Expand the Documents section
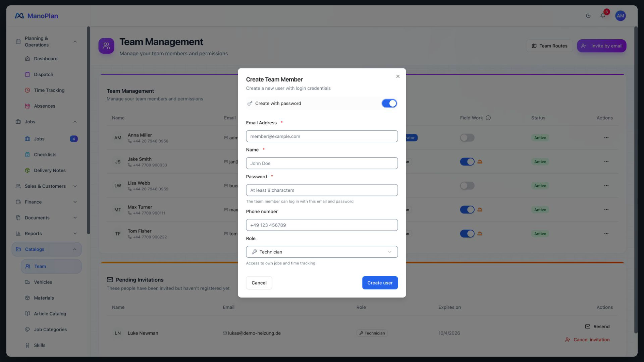The height and width of the screenshot is (362, 644). point(47,218)
